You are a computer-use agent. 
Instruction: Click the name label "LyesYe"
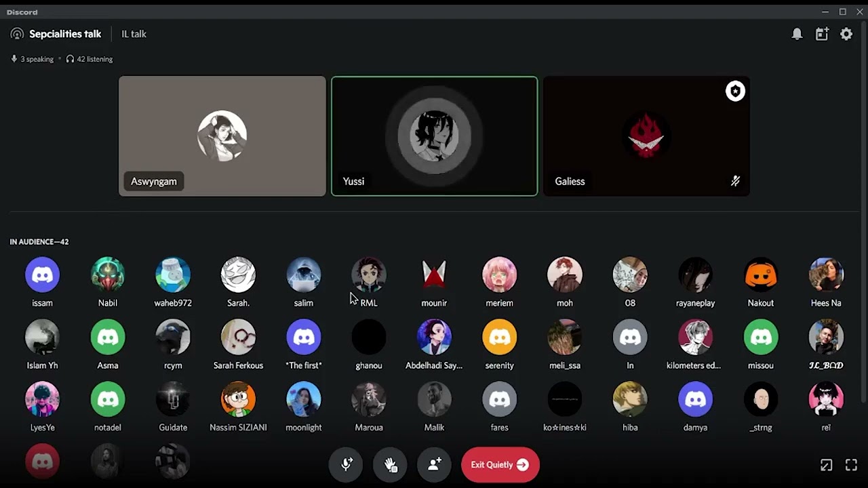[x=42, y=428]
